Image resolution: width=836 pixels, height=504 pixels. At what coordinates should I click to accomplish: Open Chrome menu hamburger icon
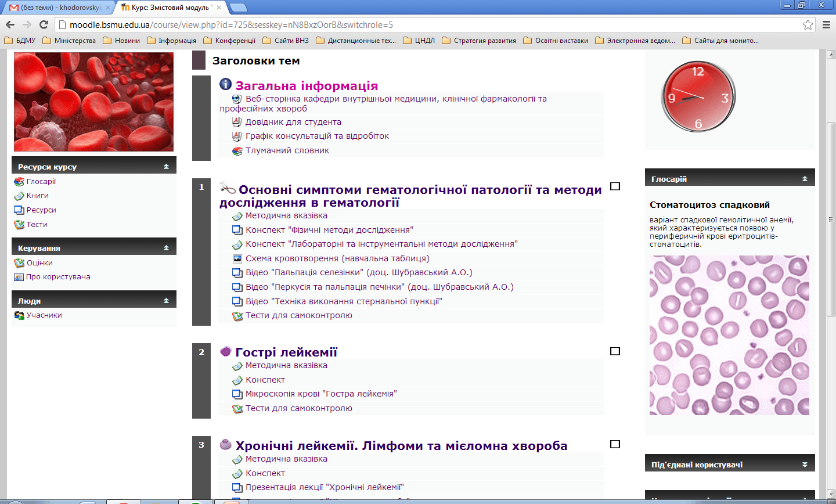[826, 24]
